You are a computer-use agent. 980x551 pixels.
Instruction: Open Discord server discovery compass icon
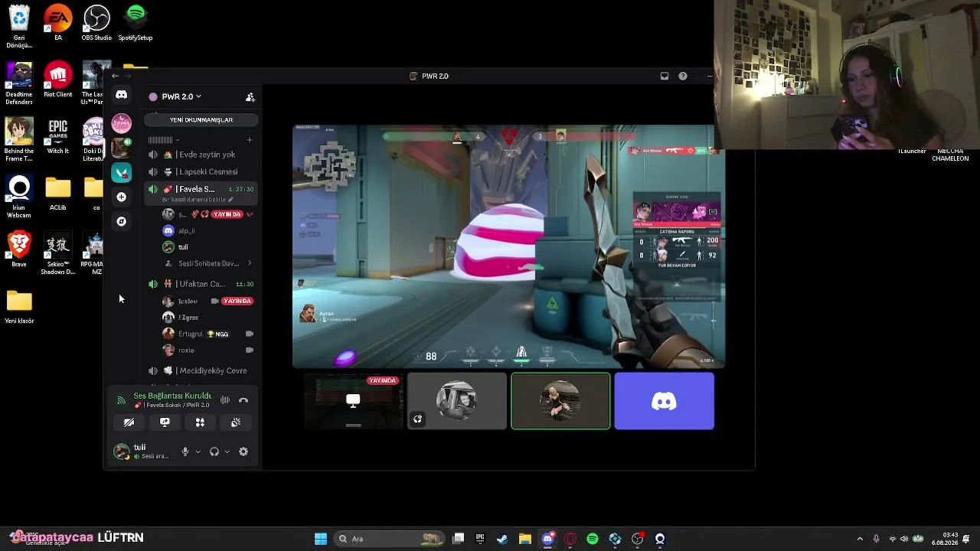121,221
